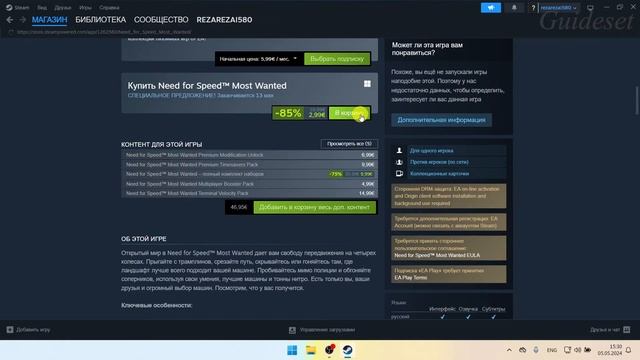Viewport: 640px width, 360px height.
Task: Click the Steam page vertical scrollbar
Action: (x=636, y=100)
